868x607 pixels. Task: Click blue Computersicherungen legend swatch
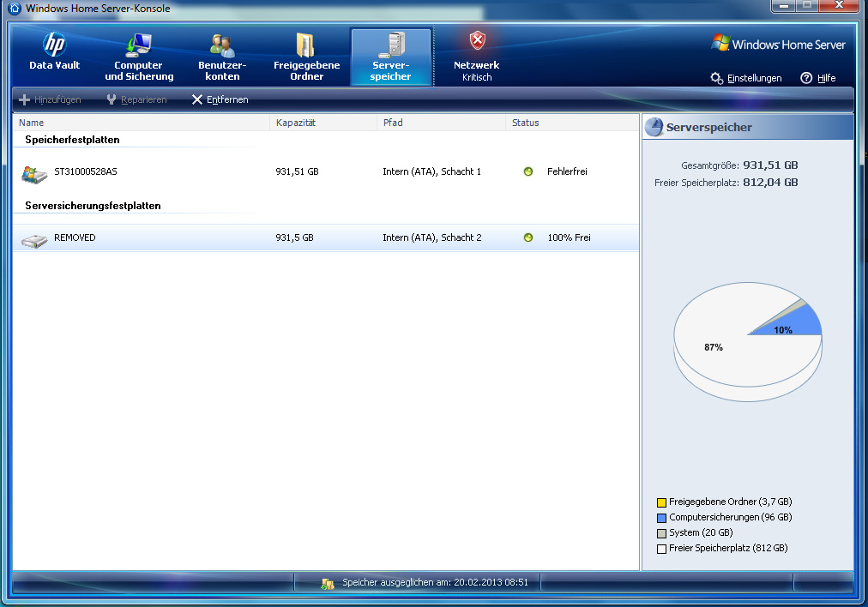(x=661, y=519)
